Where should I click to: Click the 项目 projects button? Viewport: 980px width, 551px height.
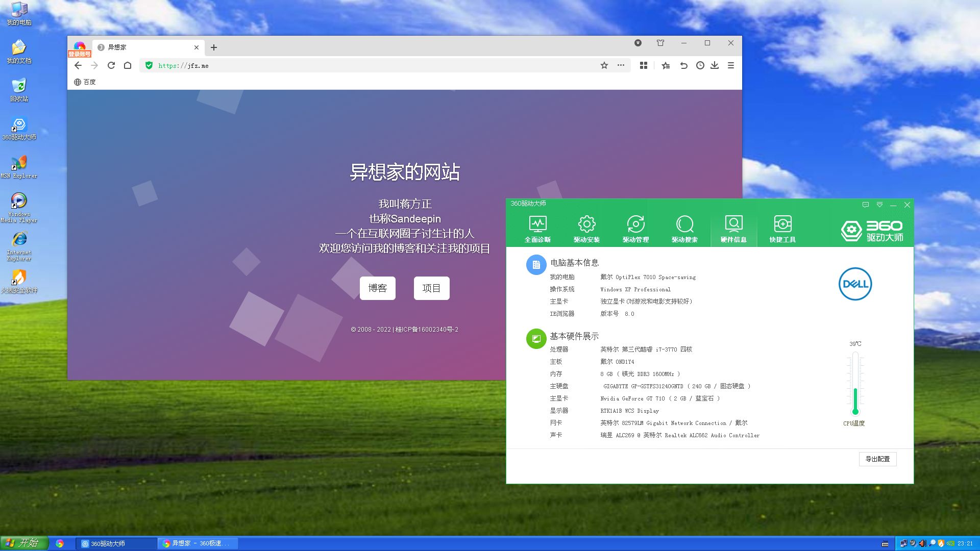[431, 288]
